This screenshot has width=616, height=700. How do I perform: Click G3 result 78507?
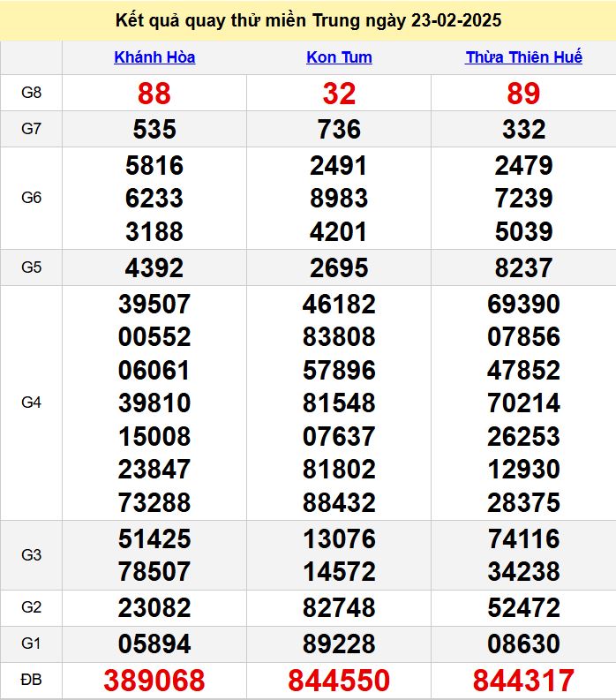154,571
